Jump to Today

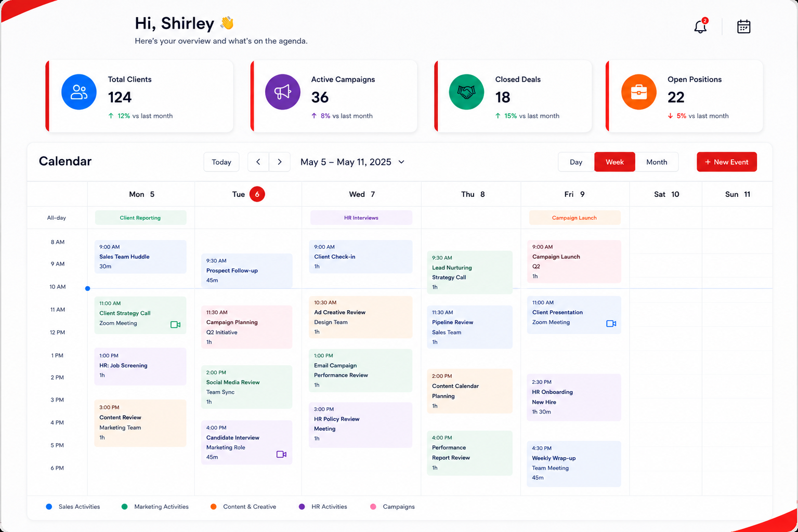pos(221,162)
